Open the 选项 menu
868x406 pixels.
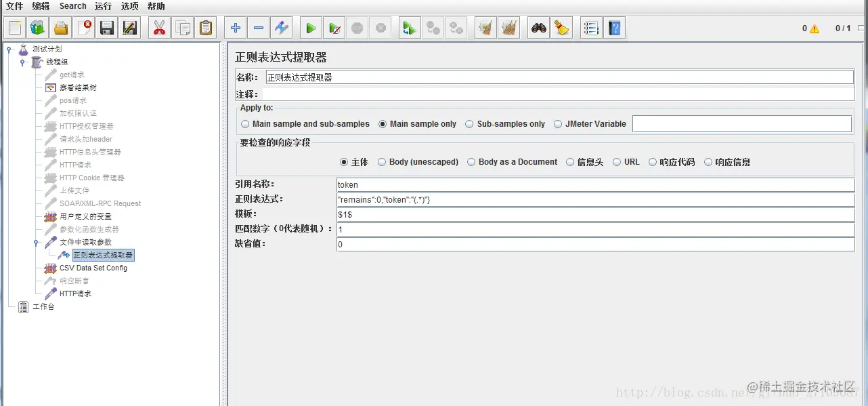[x=129, y=6]
